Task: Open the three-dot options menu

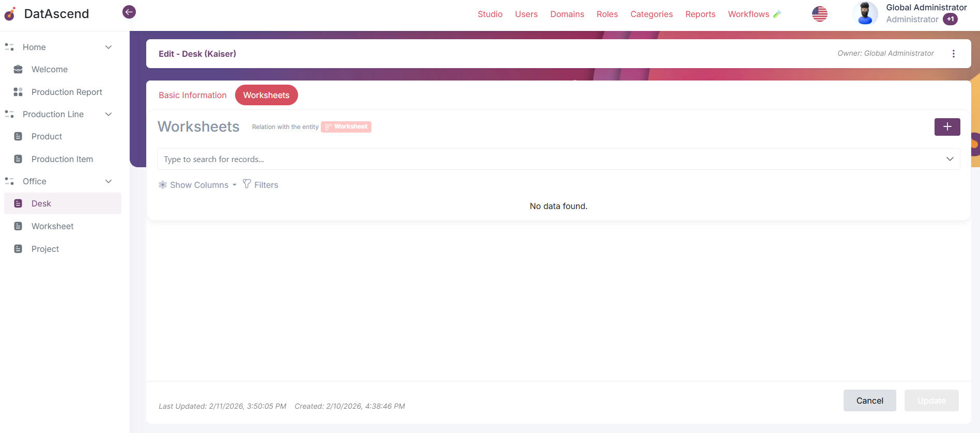Action: pos(954,54)
